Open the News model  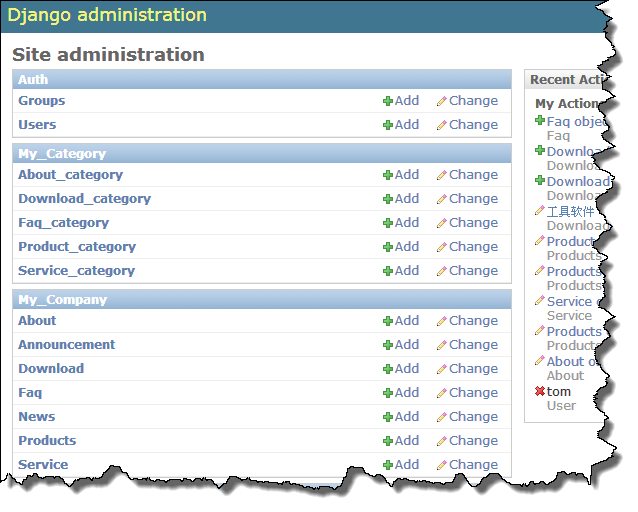[x=37, y=417]
